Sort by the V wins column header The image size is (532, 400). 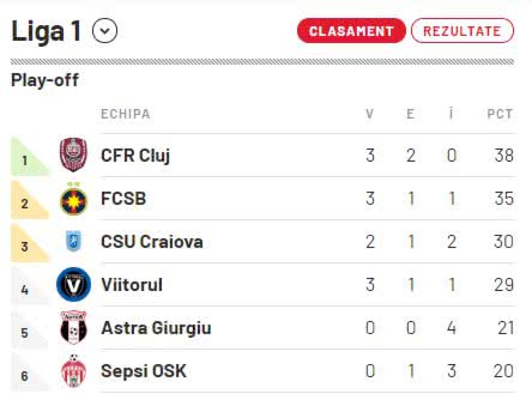(369, 114)
